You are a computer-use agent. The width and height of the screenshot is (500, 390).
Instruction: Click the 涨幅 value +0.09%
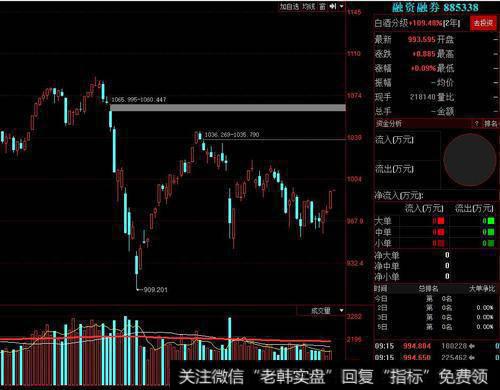point(423,68)
